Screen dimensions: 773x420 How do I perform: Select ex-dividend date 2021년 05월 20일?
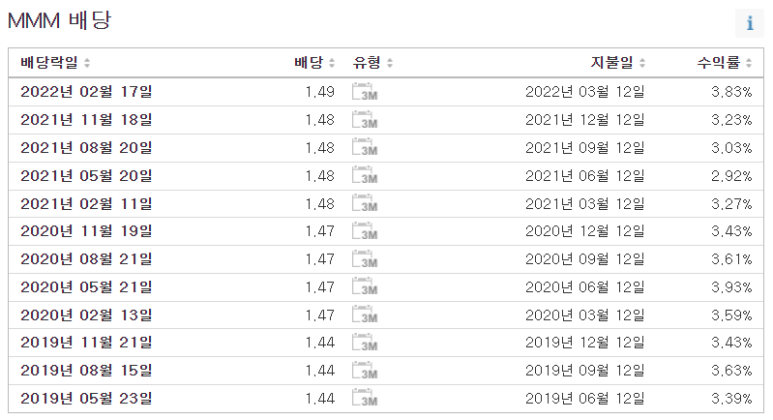point(86,176)
